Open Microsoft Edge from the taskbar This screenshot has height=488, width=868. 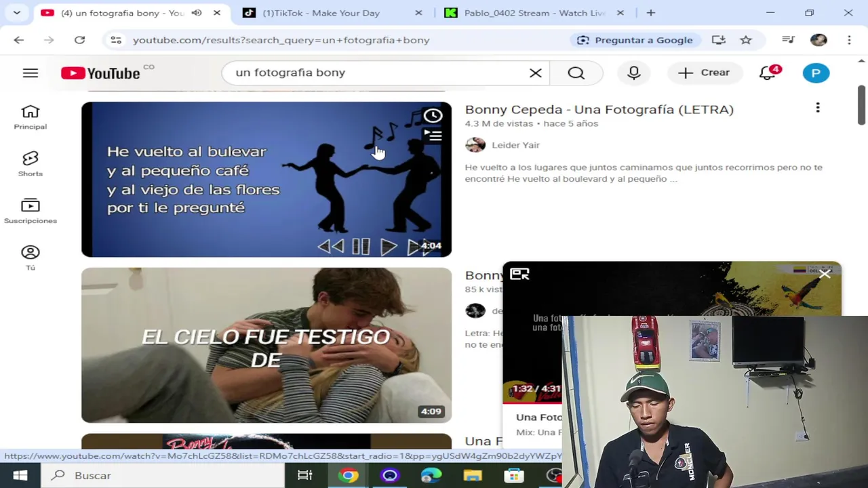point(431,476)
